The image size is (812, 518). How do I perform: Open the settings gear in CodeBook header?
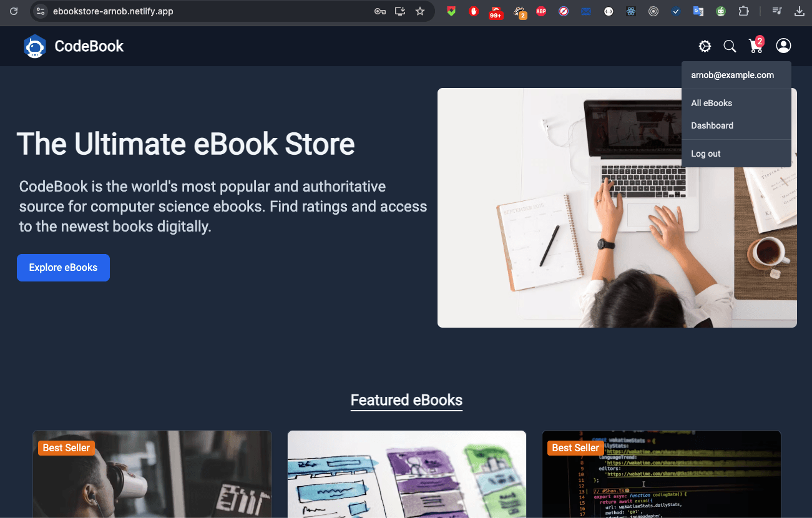pos(705,46)
